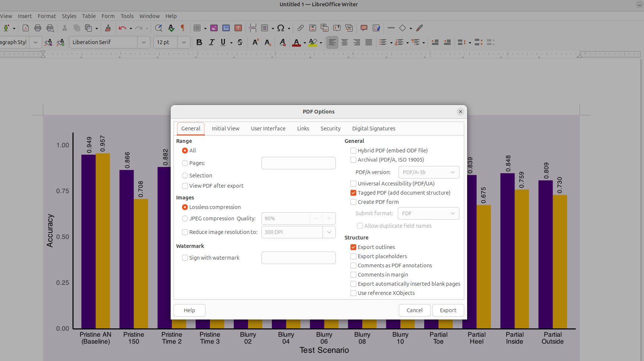644x361 pixels.
Task: Expand the font name dropdown arrow
Action: 144,42
